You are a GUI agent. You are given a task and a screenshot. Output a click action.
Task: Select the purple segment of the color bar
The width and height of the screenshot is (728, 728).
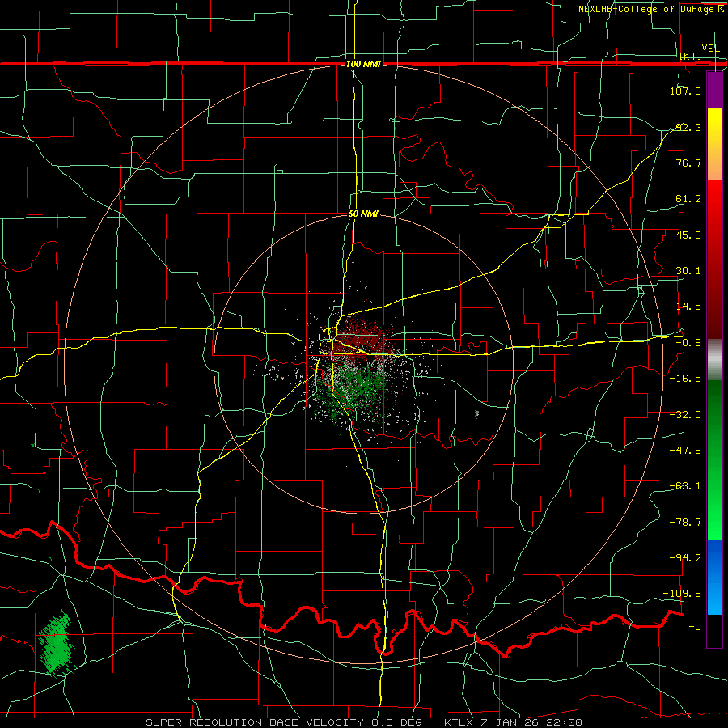coord(714,91)
